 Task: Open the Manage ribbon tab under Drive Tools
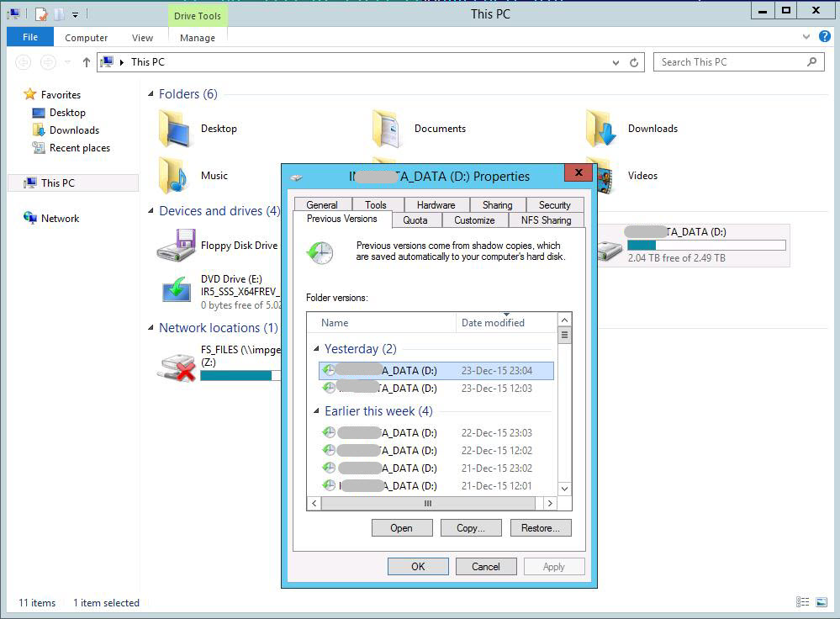point(197,37)
